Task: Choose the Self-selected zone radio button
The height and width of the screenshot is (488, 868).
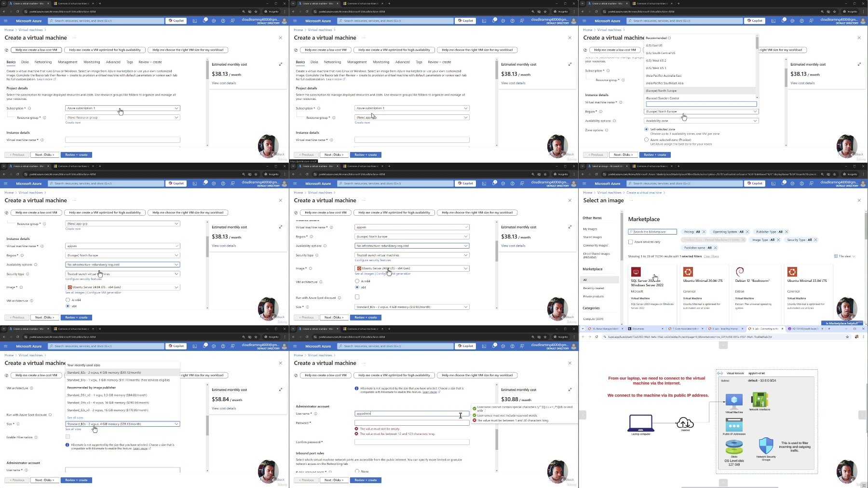Action: [646, 129]
